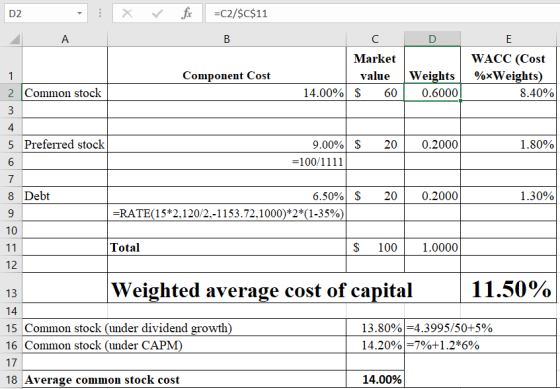Select column D header

432,39
